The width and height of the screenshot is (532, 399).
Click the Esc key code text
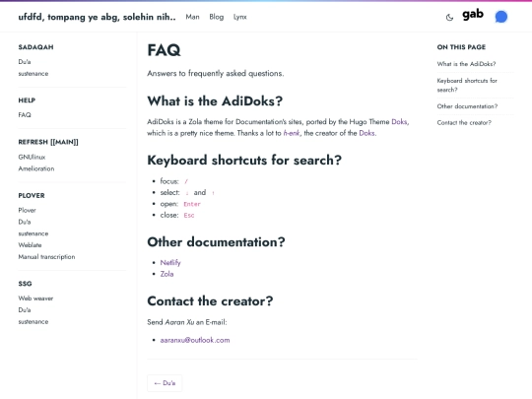(x=189, y=216)
